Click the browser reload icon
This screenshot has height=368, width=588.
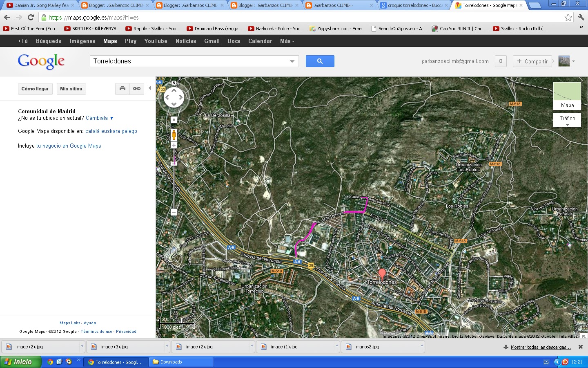(31, 17)
